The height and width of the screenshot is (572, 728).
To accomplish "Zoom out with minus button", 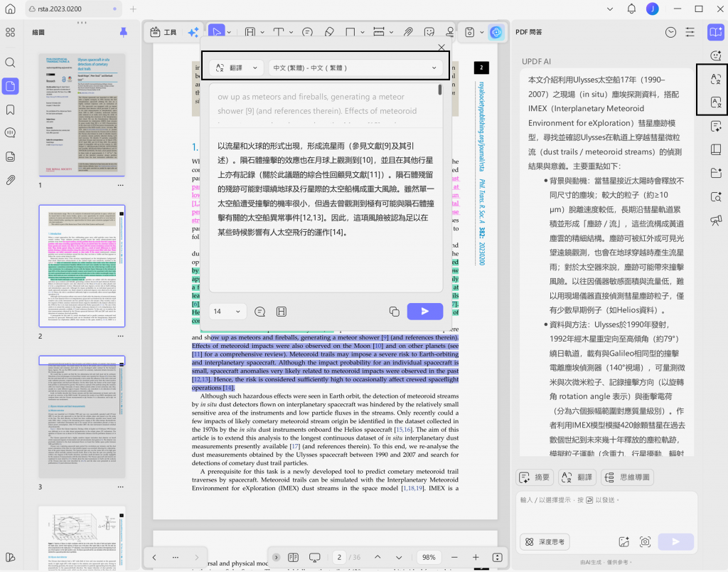I will 454,557.
